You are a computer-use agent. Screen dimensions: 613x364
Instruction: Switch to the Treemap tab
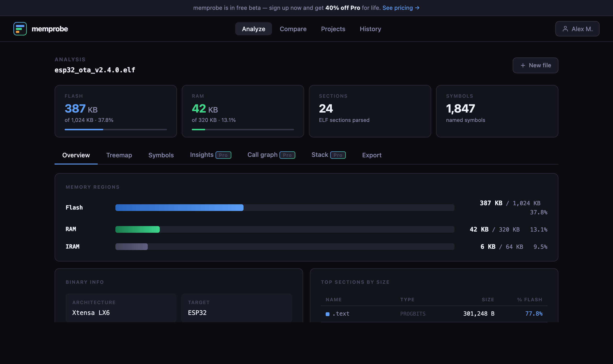tap(119, 155)
